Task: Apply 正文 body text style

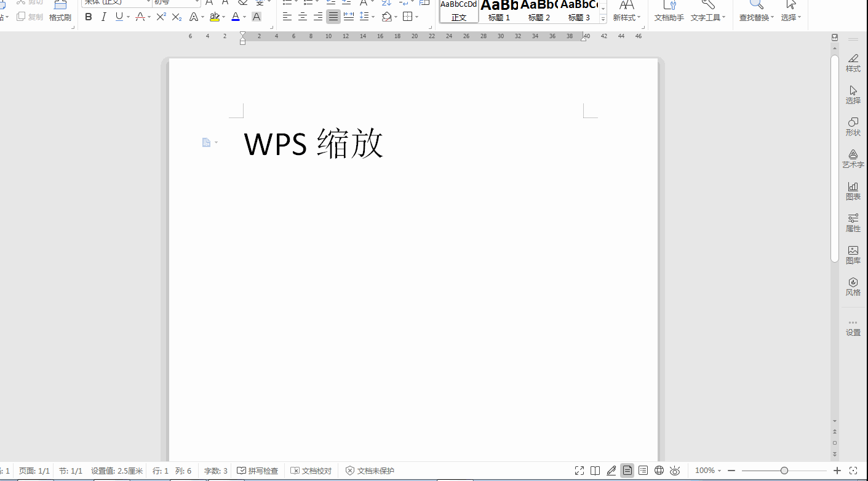Action: point(459,11)
